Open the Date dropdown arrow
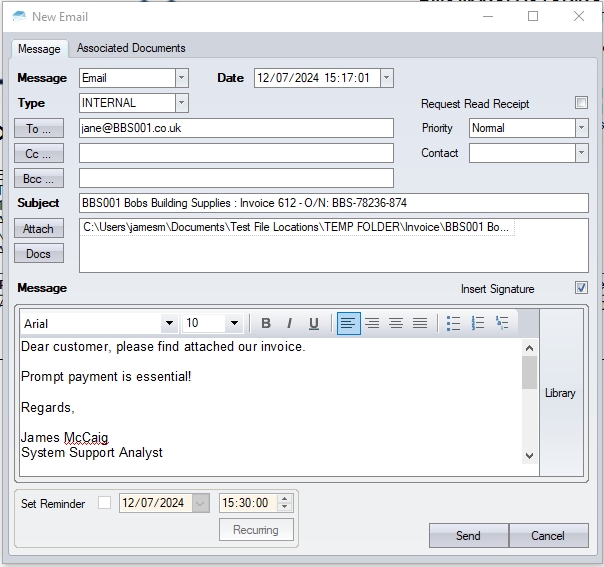The width and height of the screenshot is (604, 567). click(x=386, y=78)
